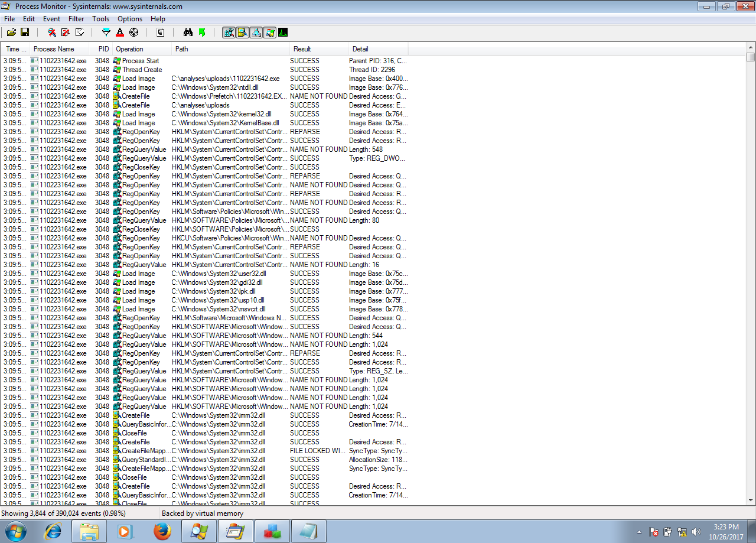The height and width of the screenshot is (543, 756).
Task: Select path C:\Windows\System32\gdi32.dll
Action: point(217,282)
